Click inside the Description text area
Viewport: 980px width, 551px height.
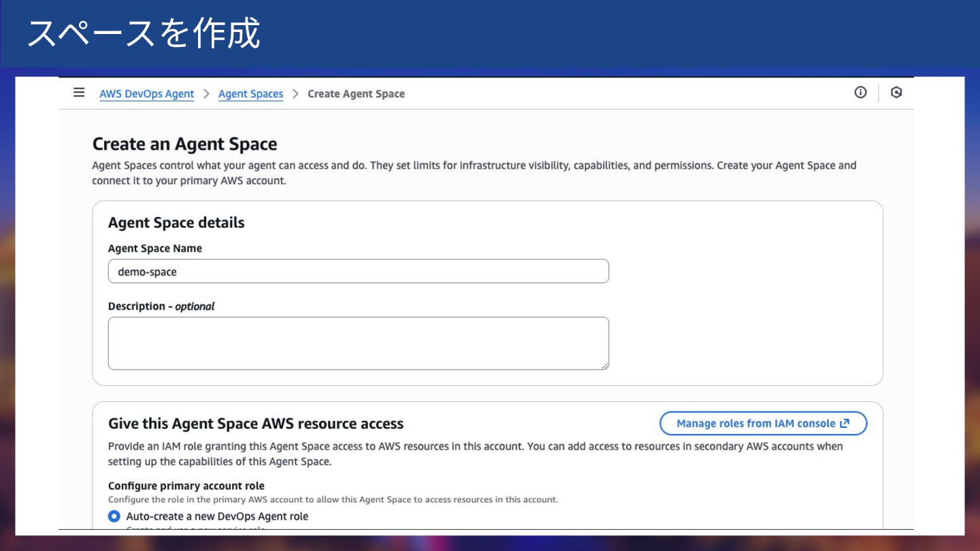pyautogui.click(x=358, y=343)
